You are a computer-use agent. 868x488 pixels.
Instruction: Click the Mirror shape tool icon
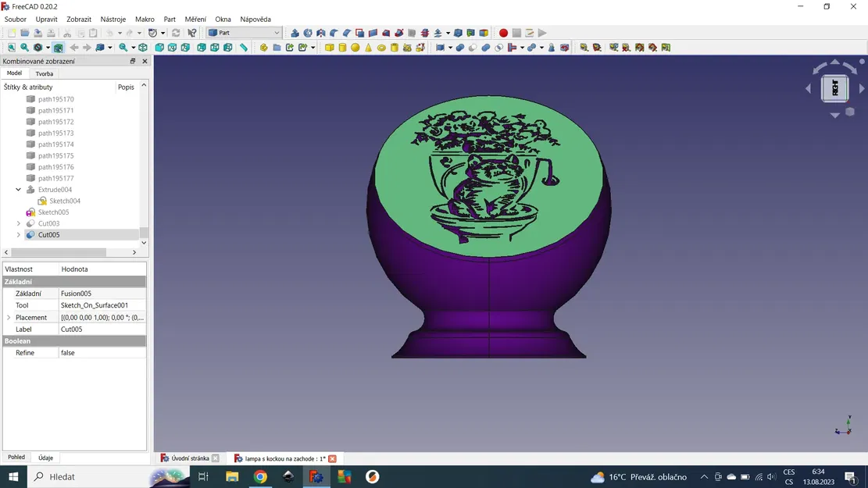coord(321,33)
